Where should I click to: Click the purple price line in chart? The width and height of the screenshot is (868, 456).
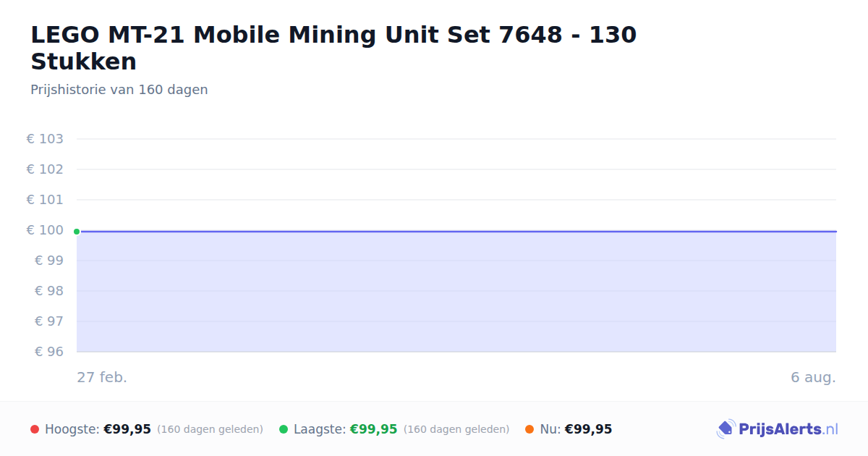[x=456, y=232]
